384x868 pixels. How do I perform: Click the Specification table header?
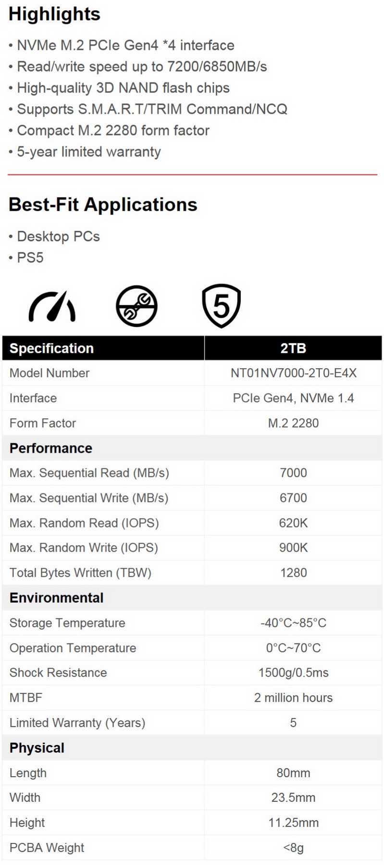click(103, 348)
